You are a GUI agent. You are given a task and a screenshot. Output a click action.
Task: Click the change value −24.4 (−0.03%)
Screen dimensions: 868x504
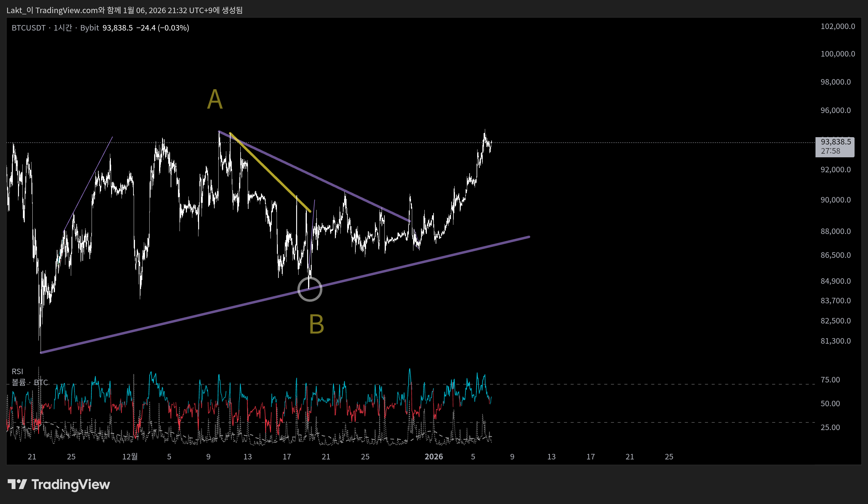(x=162, y=28)
